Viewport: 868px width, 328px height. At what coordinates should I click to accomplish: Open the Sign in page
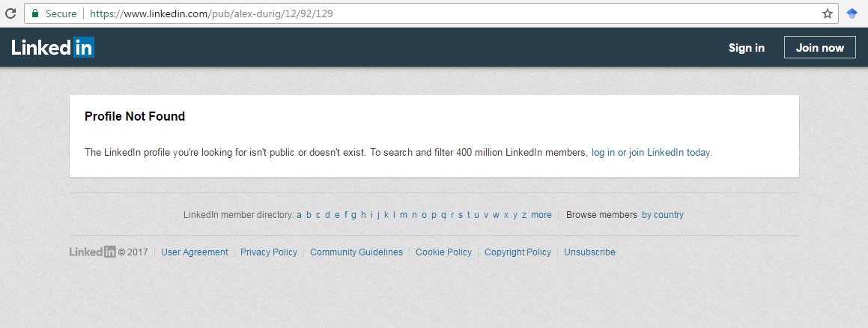point(746,48)
